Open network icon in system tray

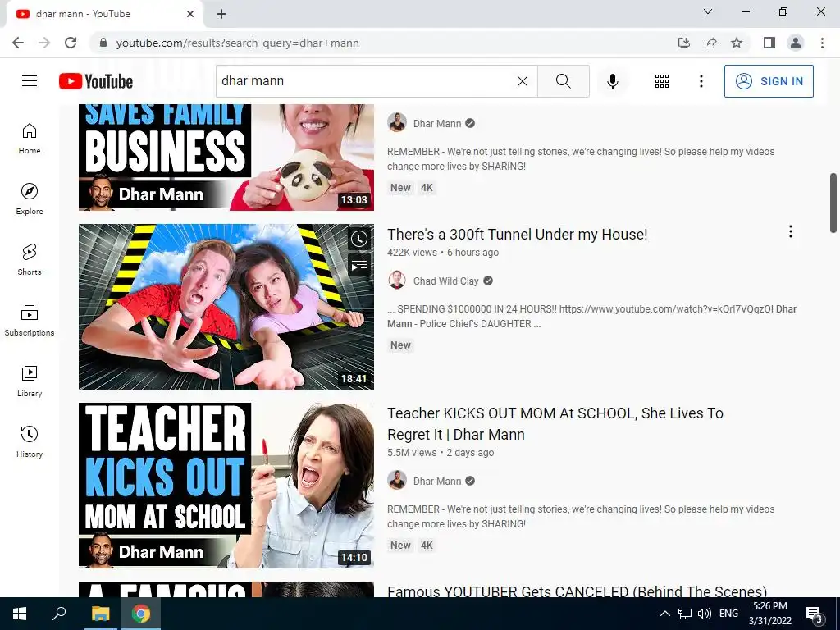685,614
